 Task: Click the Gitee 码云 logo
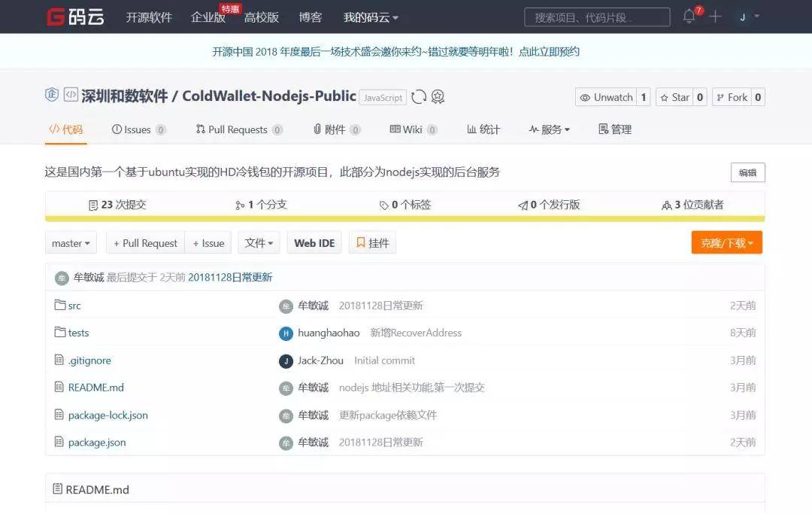pyautogui.click(x=75, y=17)
